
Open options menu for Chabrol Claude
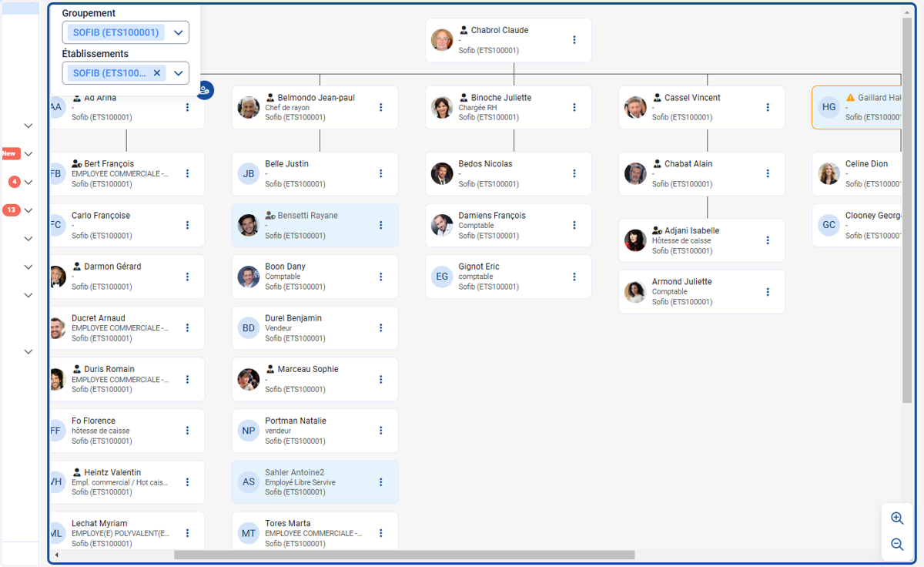tap(574, 40)
